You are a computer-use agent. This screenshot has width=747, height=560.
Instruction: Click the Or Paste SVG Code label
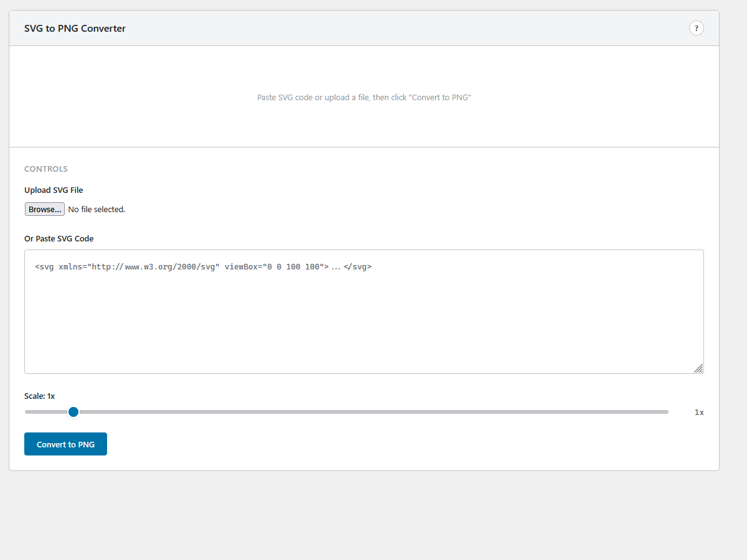tap(59, 238)
